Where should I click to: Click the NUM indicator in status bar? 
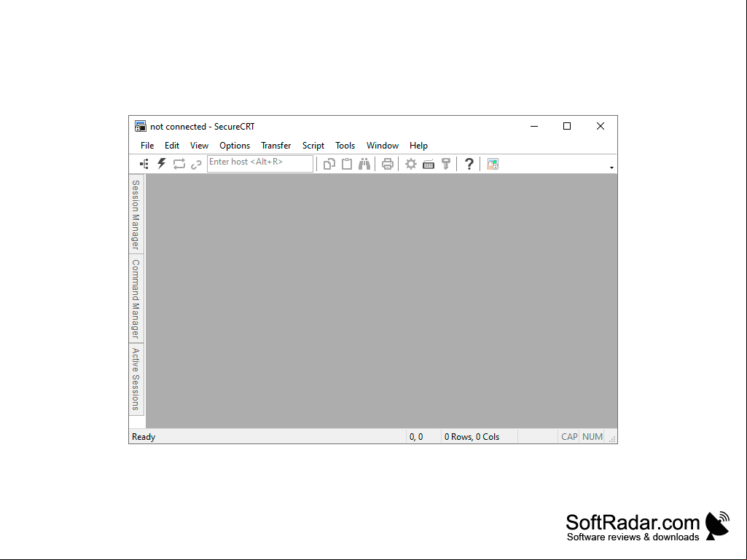[x=592, y=437]
